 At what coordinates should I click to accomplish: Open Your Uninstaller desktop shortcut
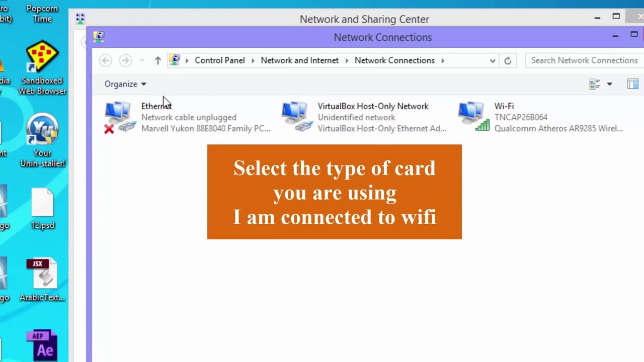(42, 141)
